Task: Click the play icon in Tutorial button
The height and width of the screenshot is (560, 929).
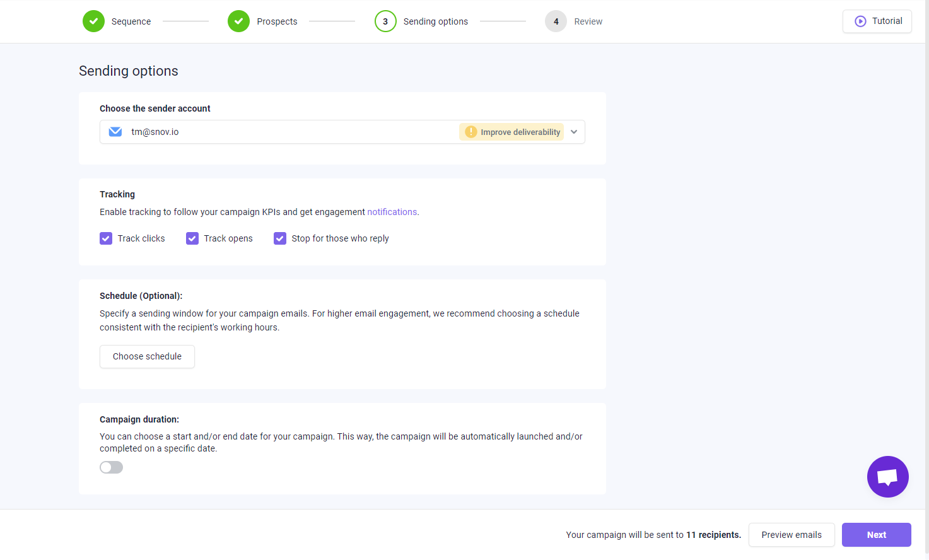Action: coord(860,21)
